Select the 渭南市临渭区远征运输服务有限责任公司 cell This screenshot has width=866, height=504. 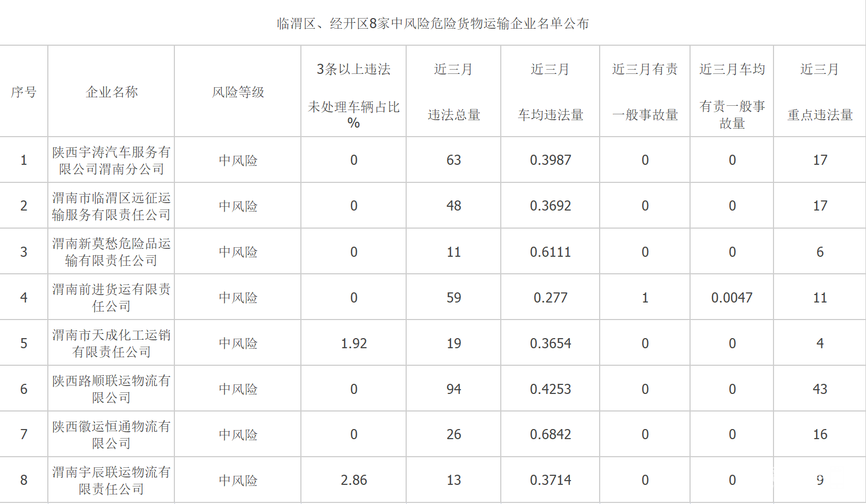(x=111, y=206)
